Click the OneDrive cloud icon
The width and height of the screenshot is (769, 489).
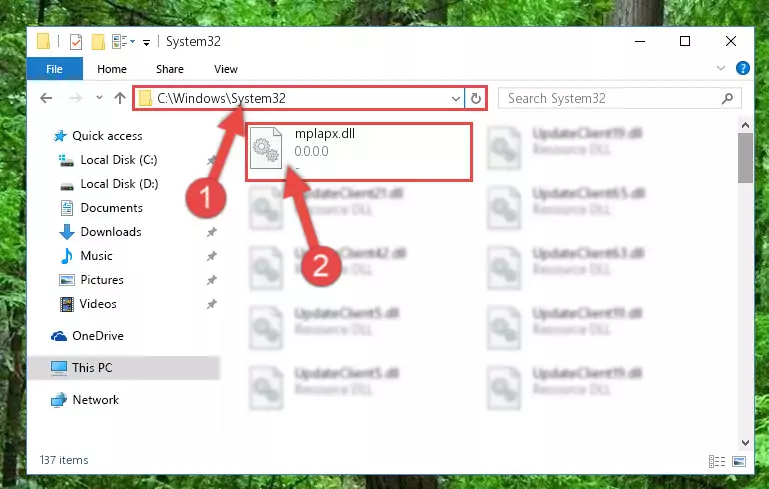pos(59,336)
